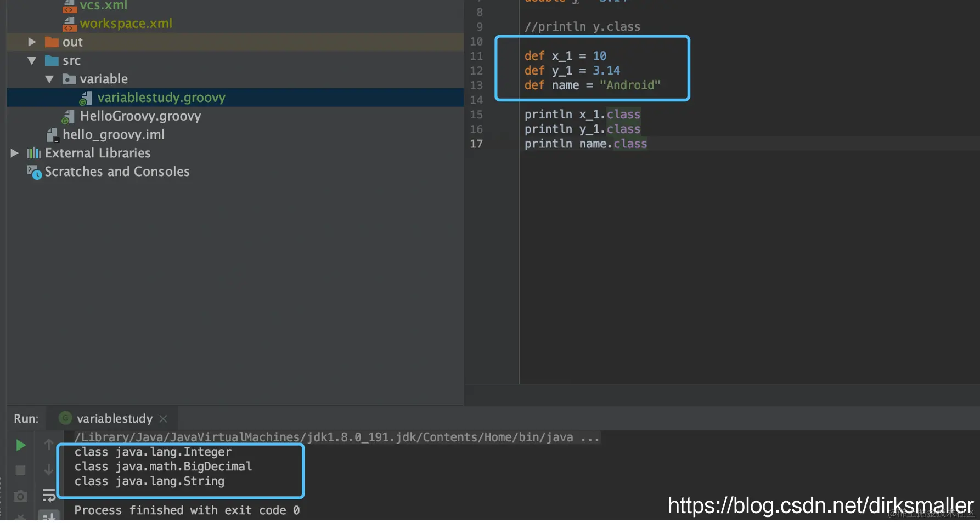Open HelloGroovy.groovy file
Image resolution: width=980 pixels, height=523 pixels.
(x=140, y=116)
